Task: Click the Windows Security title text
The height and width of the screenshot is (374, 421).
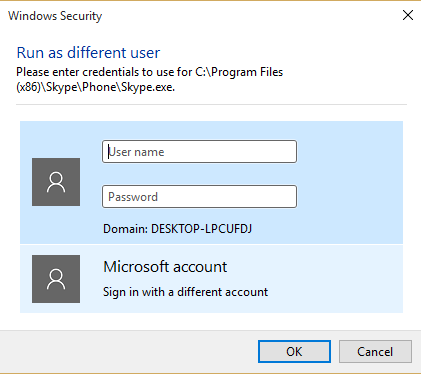Action: [55, 16]
